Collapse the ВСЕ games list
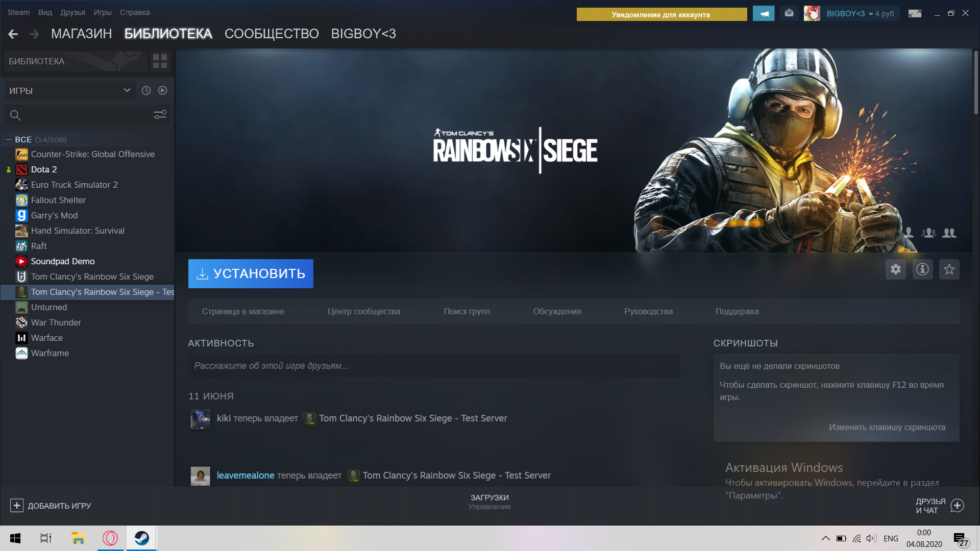The height and width of the screenshot is (551, 980). [x=9, y=139]
